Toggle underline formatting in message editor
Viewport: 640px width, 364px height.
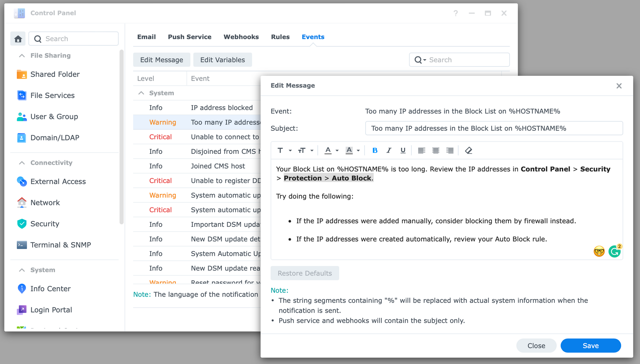[x=403, y=150]
